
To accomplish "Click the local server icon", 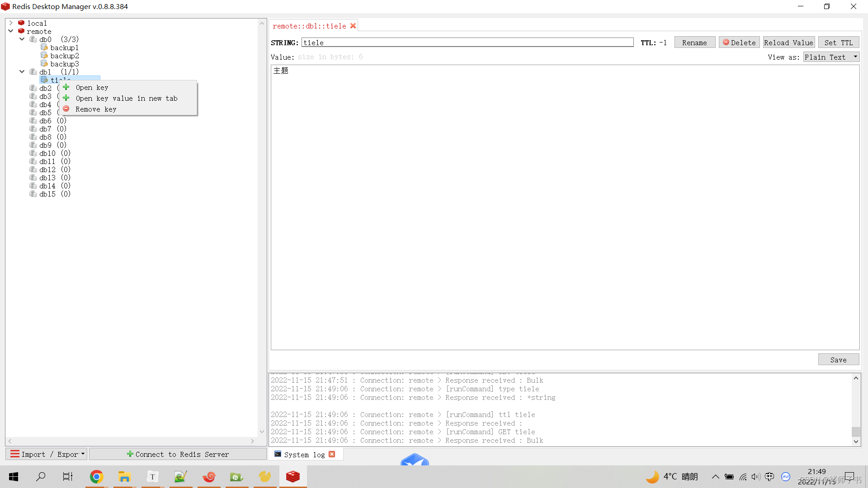I will click(21, 23).
